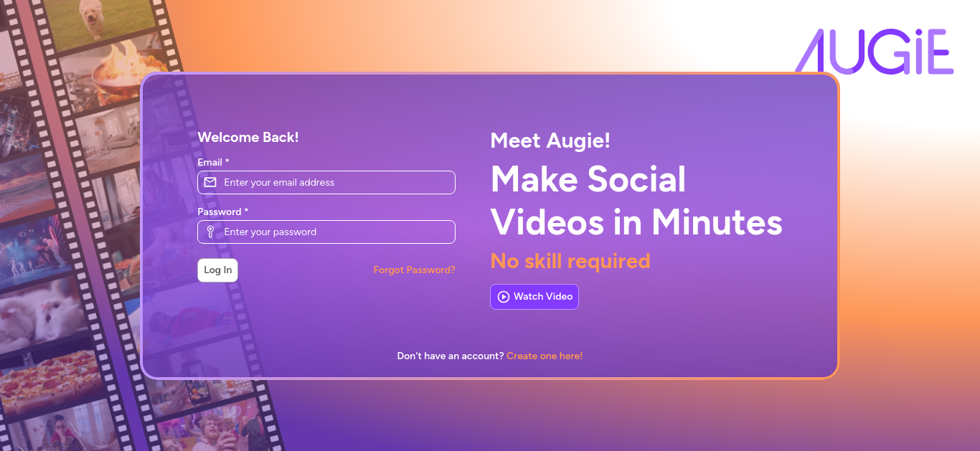Open the Create one here! link
This screenshot has width=980, height=451.
(x=545, y=356)
